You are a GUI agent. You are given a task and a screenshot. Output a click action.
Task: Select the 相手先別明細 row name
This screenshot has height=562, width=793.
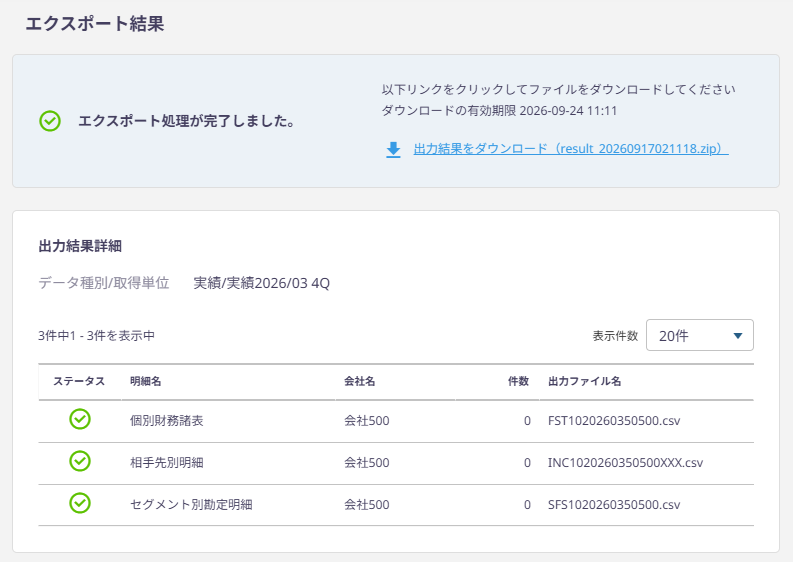pos(167,463)
